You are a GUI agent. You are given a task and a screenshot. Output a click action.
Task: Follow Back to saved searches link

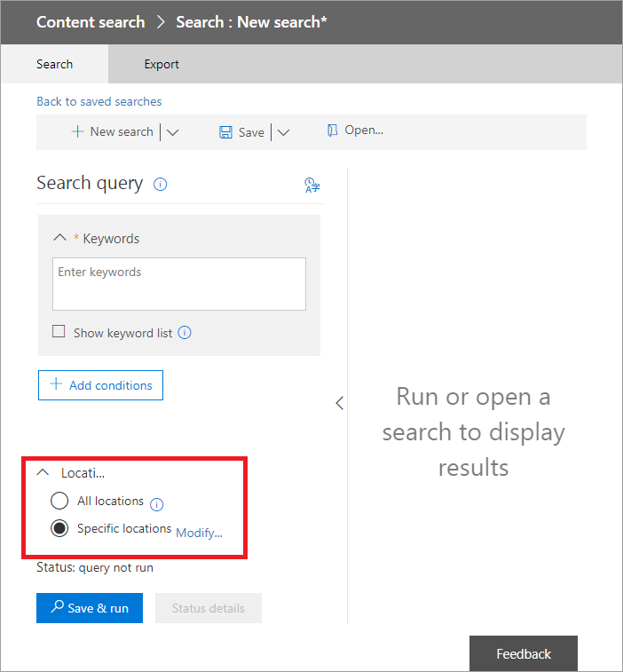[x=99, y=101]
